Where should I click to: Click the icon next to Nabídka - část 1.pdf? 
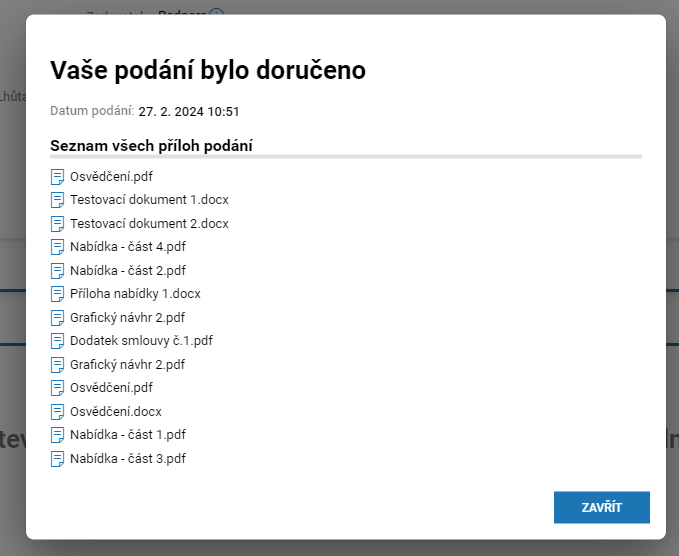coord(57,435)
